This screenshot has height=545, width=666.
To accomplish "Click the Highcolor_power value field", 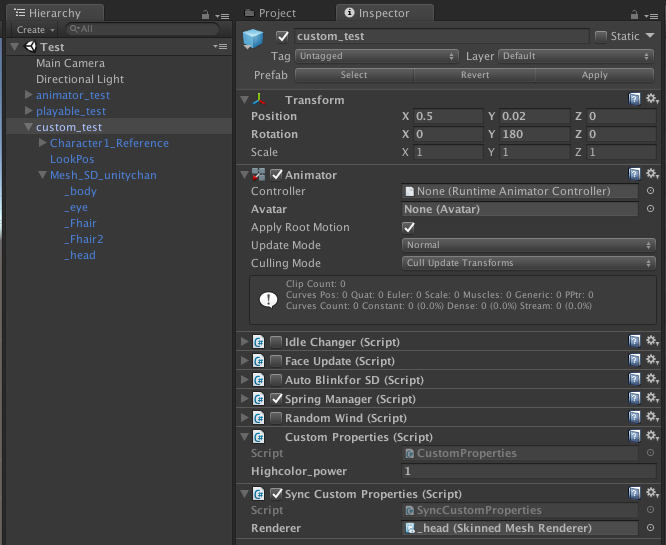I will 528,471.
